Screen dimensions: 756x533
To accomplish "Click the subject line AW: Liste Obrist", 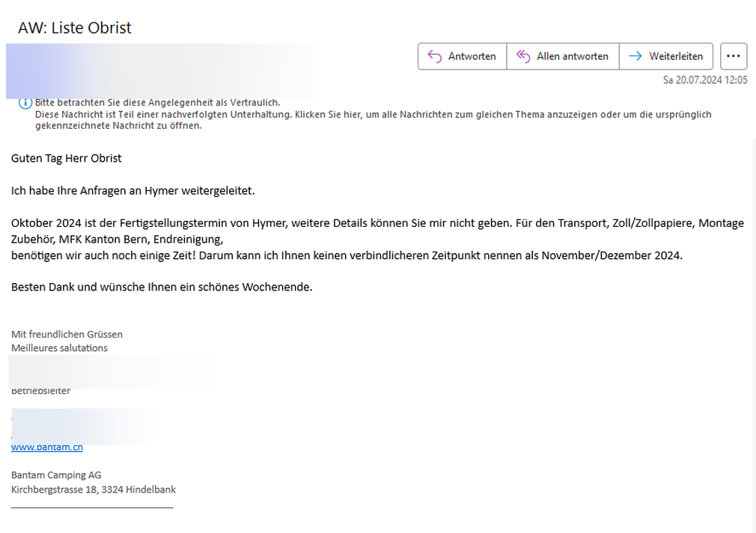I will 74,28.
